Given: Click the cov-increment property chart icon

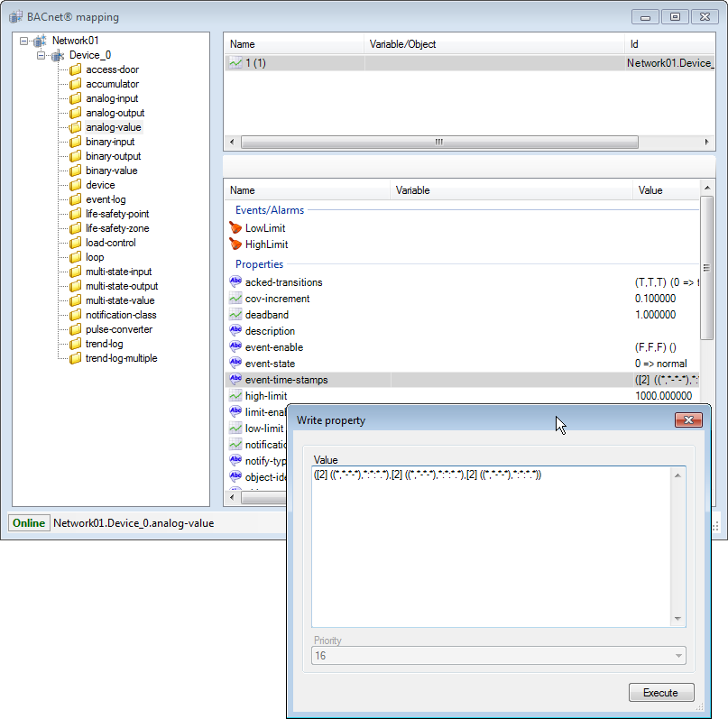Looking at the screenshot, I should (235, 299).
